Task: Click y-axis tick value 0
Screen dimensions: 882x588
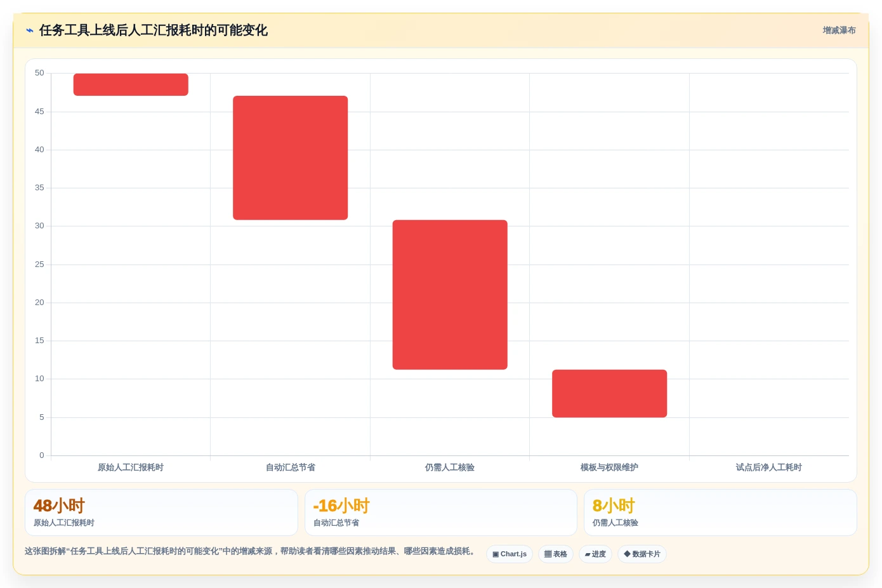Action: click(42, 455)
